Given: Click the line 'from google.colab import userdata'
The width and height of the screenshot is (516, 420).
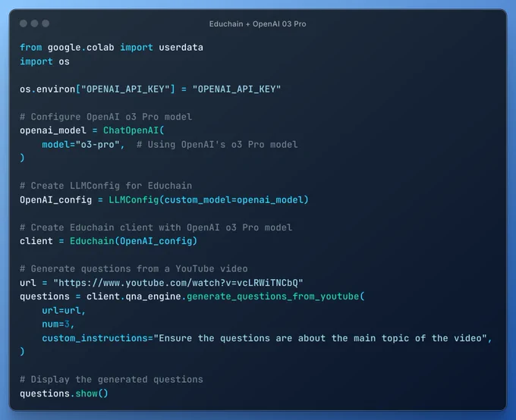Looking at the screenshot, I should pyautogui.click(x=112, y=48).
